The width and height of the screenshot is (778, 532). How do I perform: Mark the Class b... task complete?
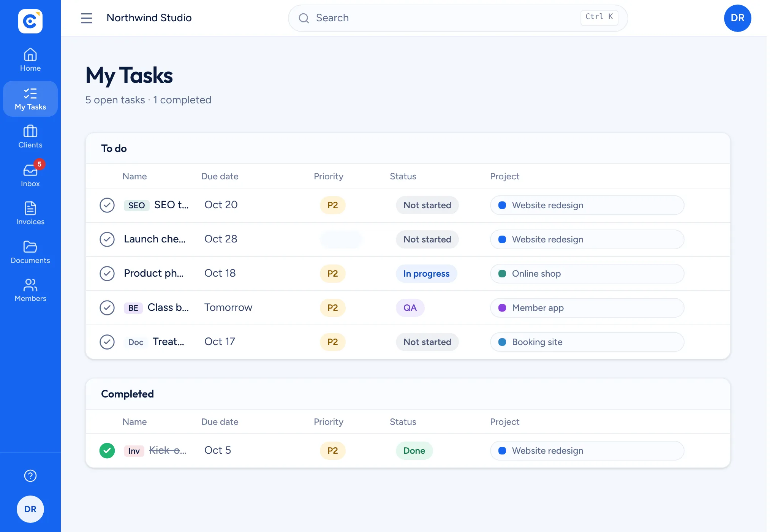click(x=107, y=308)
